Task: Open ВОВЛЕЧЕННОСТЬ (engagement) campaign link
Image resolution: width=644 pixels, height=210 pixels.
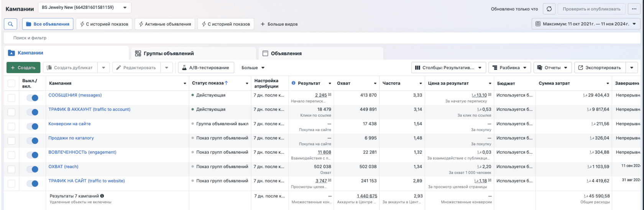Action: 82,152
